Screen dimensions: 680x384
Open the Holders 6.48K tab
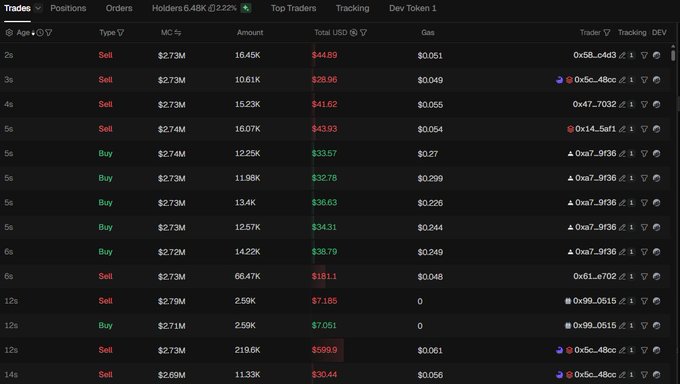(x=179, y=8)
